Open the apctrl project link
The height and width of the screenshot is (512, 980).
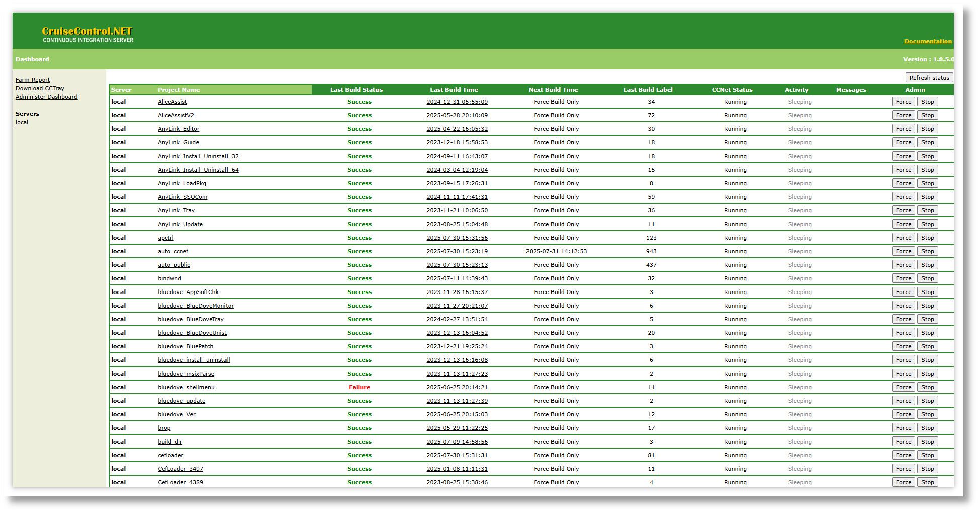coord(165,238)
